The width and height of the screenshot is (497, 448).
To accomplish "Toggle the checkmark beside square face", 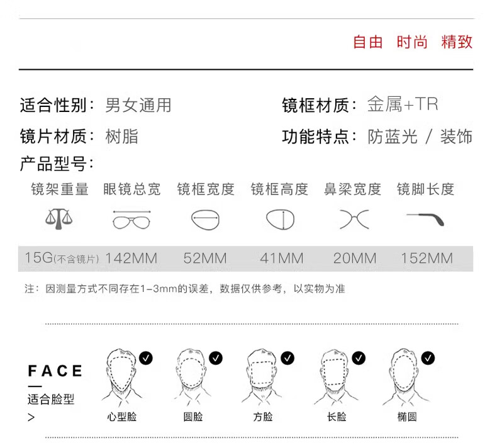I will (x=288, y=358).
